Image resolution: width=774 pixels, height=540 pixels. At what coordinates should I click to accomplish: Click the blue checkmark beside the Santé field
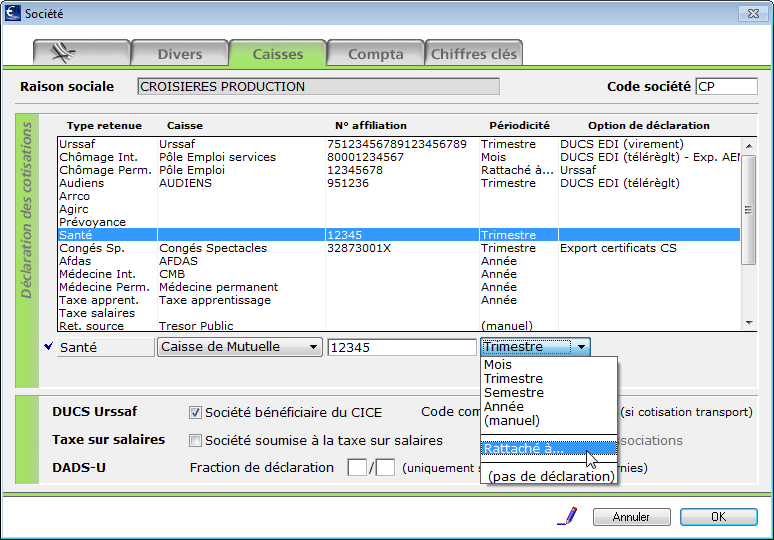coord(48,347)
